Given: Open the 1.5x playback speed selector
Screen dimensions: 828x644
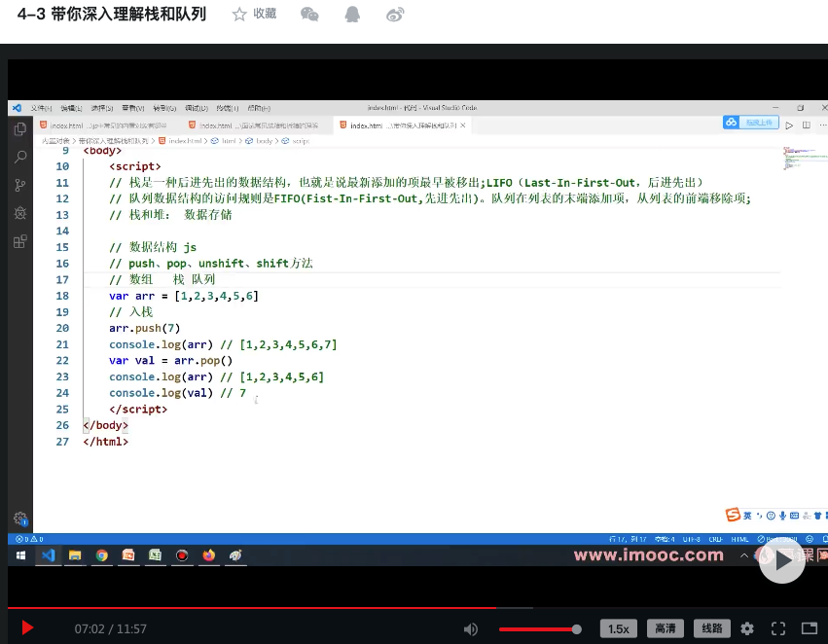Looking at the screenshot, I should click(x=619, y=628).
